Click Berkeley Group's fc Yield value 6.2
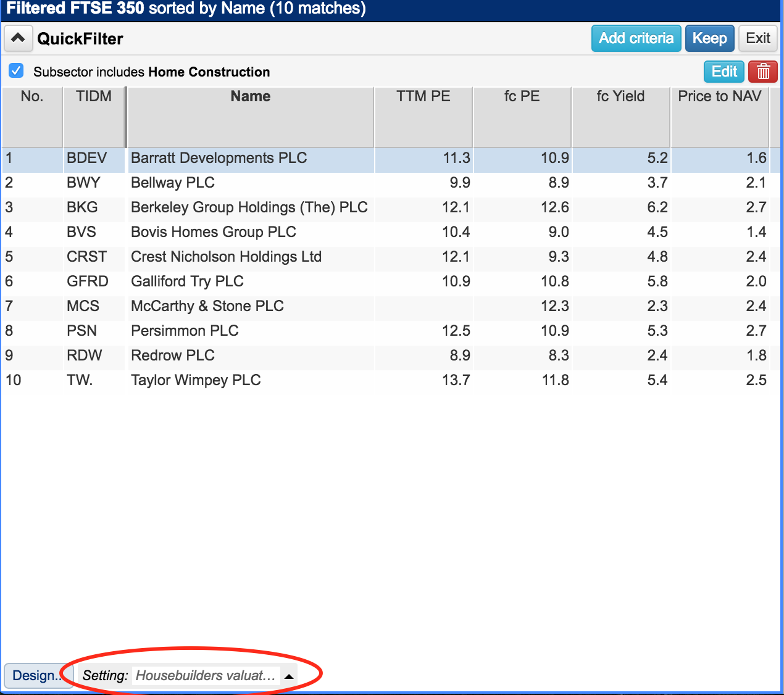 pyautogui.click(x=657, y=207)
